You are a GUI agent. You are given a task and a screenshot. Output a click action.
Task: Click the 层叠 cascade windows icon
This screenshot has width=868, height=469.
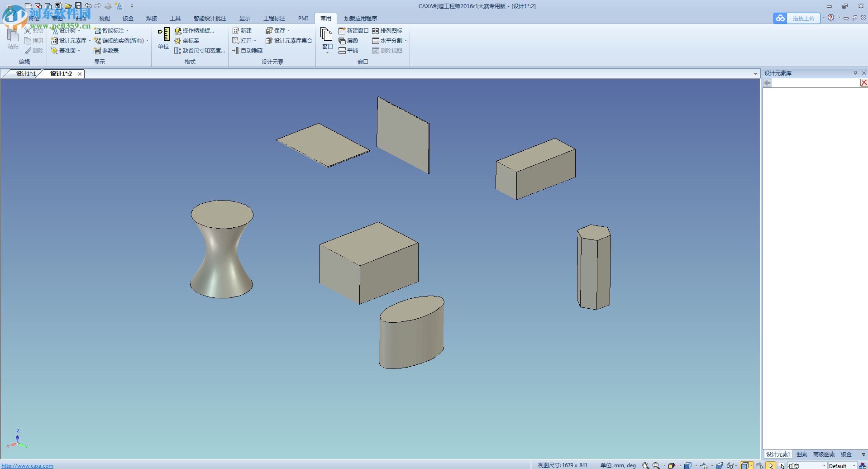pyautogui.click(x=342, y=41)
